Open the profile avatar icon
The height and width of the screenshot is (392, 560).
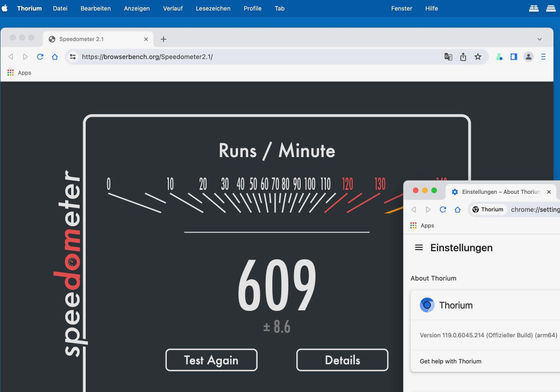point(529,57)
